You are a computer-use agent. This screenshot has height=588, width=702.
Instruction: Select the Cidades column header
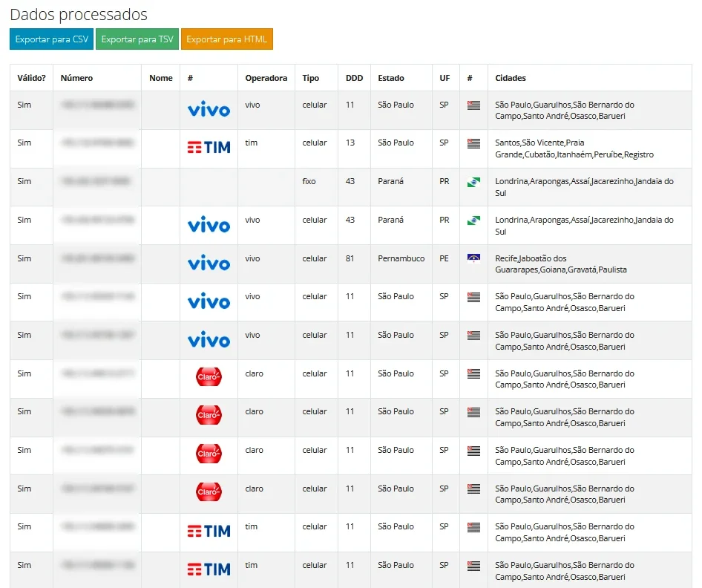[511, 78]
